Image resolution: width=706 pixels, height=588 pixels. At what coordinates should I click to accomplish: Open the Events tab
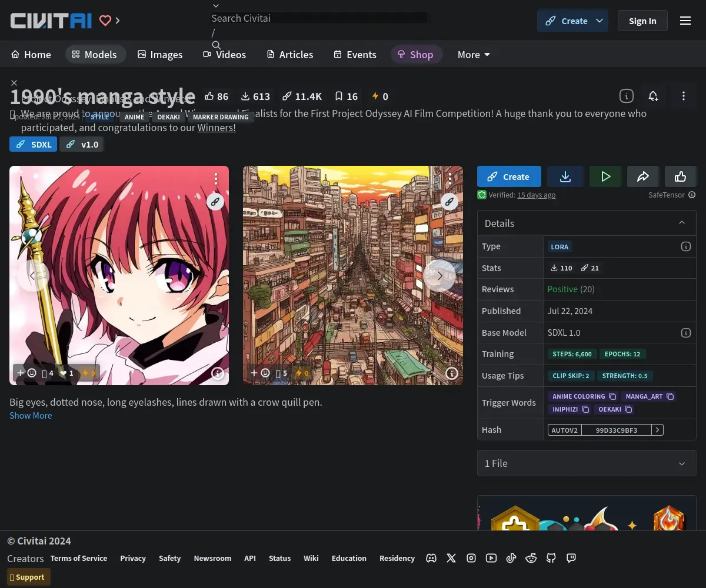(x=355, y=54)
